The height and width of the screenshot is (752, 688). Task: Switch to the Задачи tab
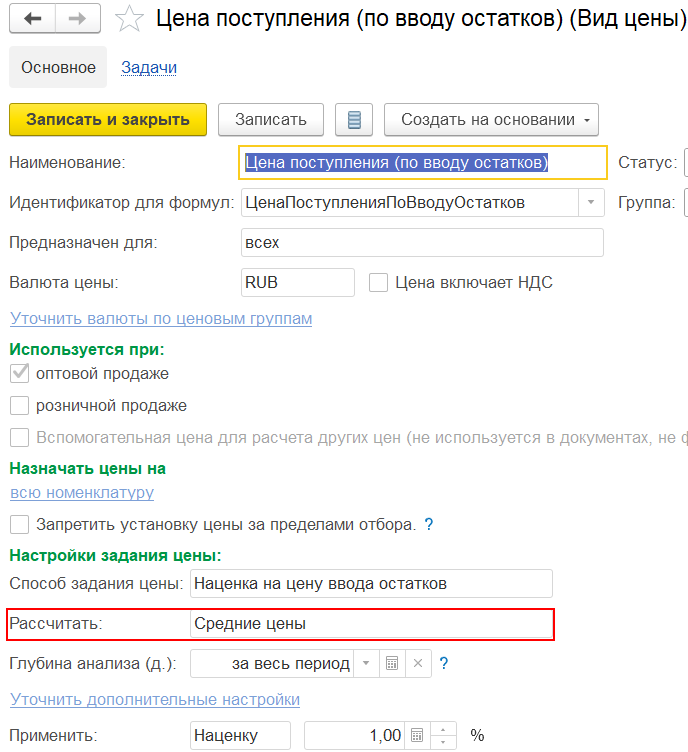tap(149, 68)
